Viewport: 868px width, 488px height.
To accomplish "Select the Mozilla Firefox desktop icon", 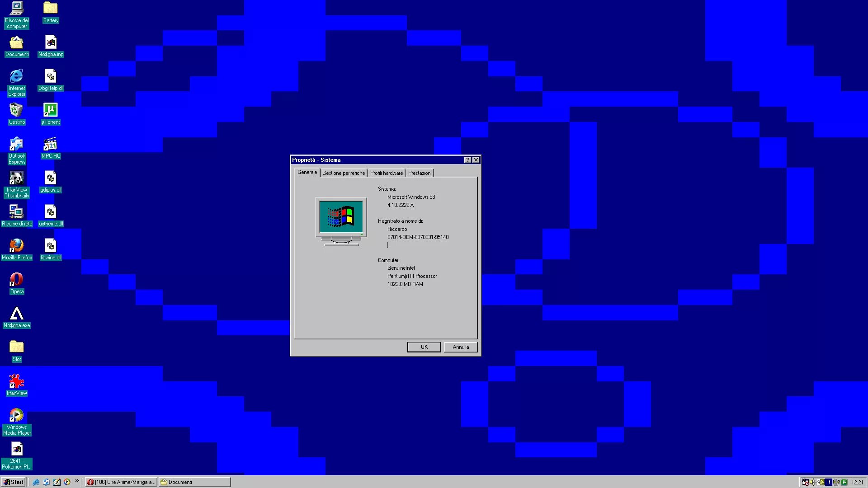I will pyautogui.click(x=17, y=249).
